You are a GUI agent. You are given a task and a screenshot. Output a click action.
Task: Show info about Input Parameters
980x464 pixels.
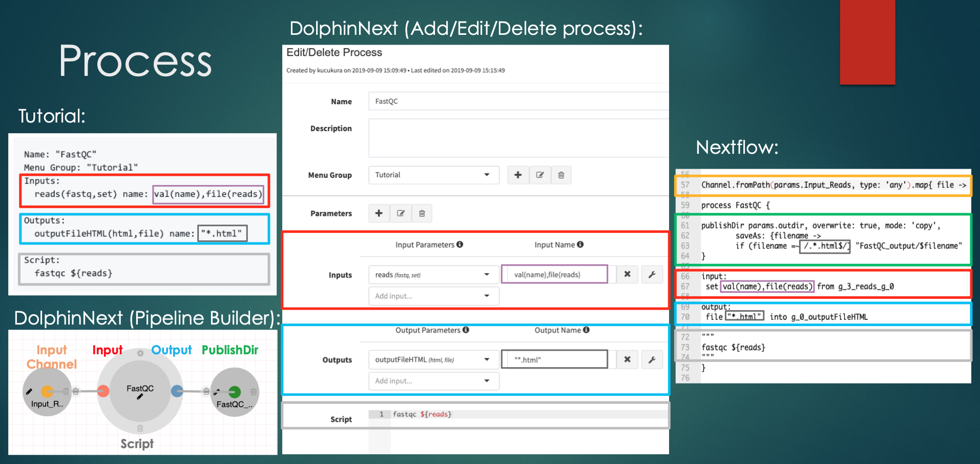pyautogui.click(x=460, y=245)
